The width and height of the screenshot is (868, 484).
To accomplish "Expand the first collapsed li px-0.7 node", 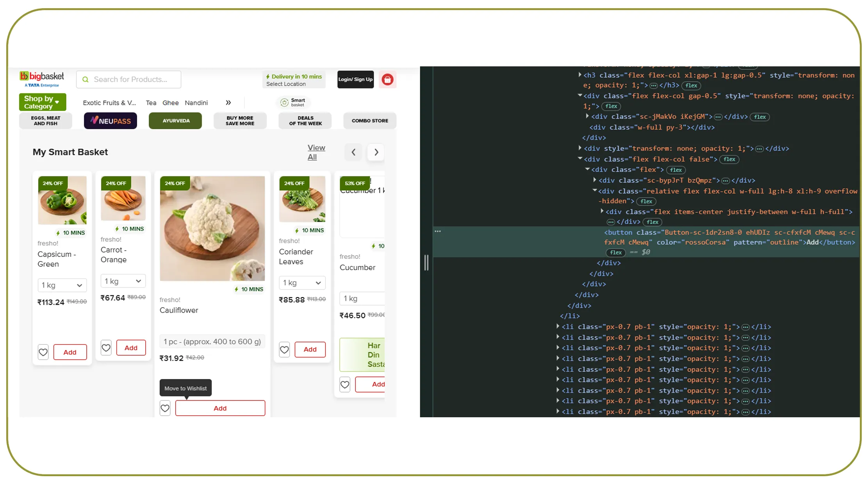I will pyautogui.click(x=558, y=326).
